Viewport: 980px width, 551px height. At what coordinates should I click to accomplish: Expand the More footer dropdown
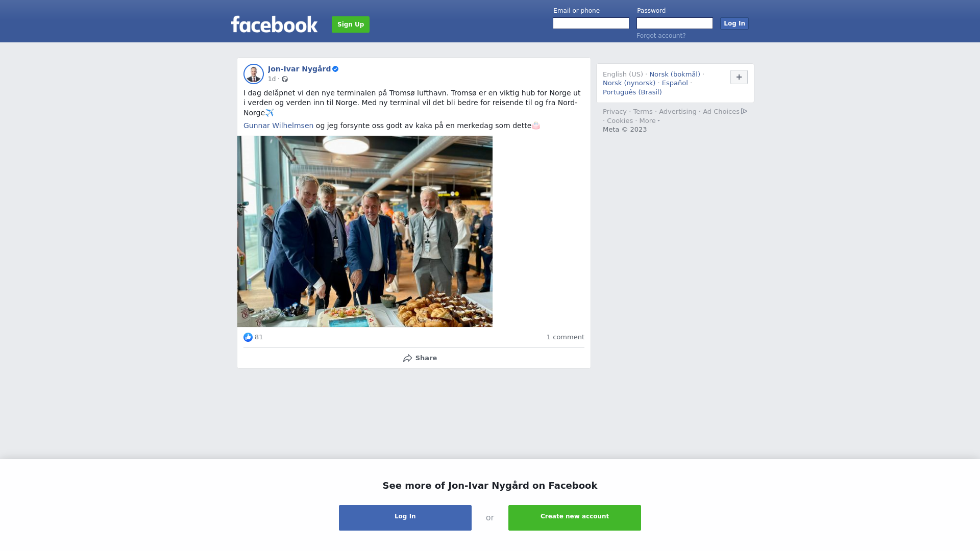pyautogui.click(x=650, y=121)
